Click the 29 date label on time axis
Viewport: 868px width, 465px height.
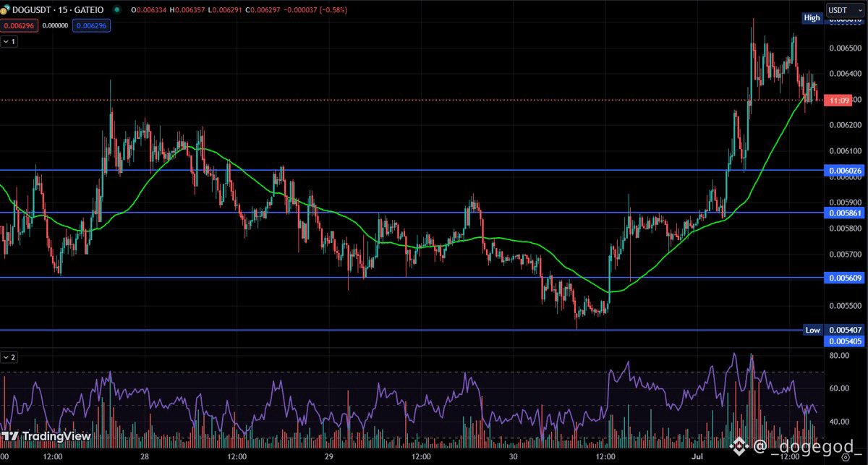(329, 457)
